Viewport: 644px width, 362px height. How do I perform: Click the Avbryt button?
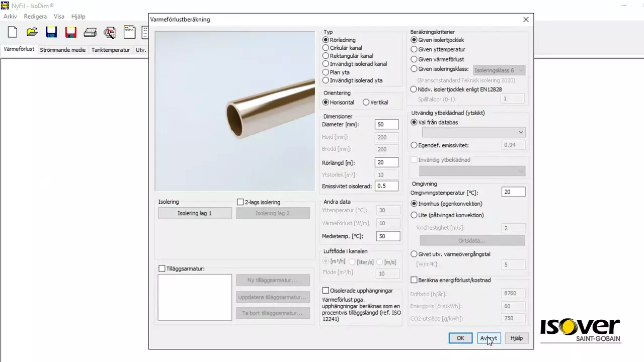489,338
